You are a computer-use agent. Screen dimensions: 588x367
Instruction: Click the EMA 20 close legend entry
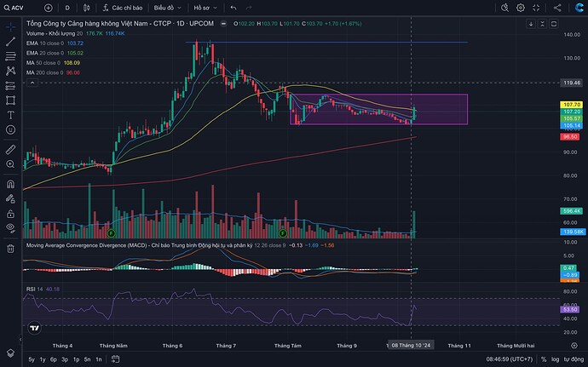tap(55, 54)
